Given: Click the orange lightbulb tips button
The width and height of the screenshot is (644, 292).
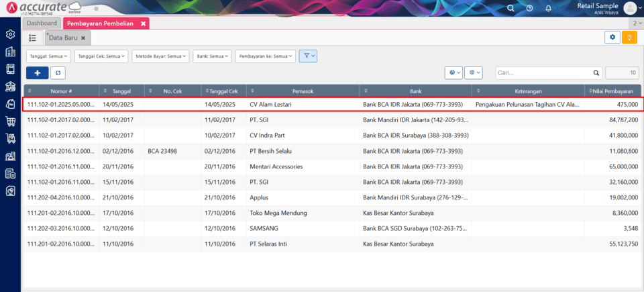Looking at the screenshot, I should pyautogui.click(x=629, y=37).
